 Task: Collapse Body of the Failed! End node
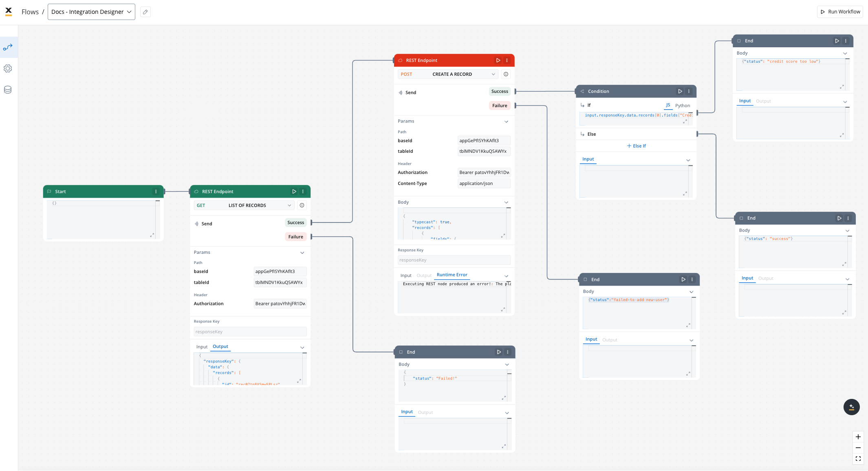pyautogui.click(x=507, y=365)
